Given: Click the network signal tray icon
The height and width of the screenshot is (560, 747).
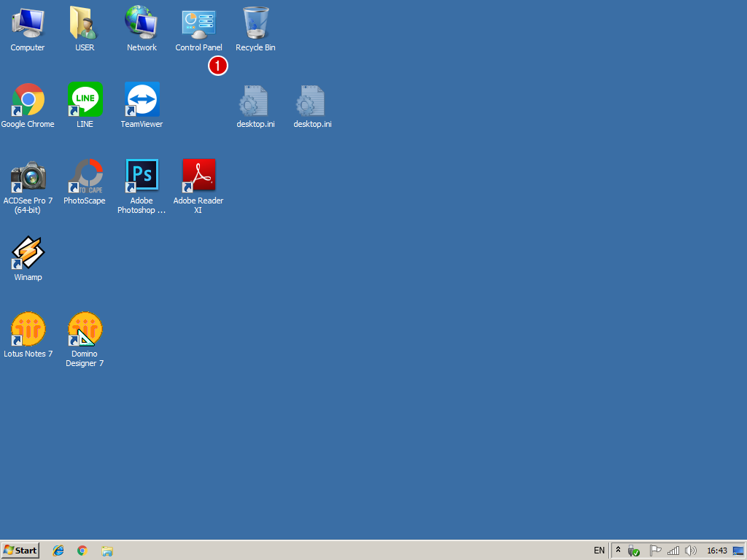Looking at the screenshot, I should click(673, 551).
